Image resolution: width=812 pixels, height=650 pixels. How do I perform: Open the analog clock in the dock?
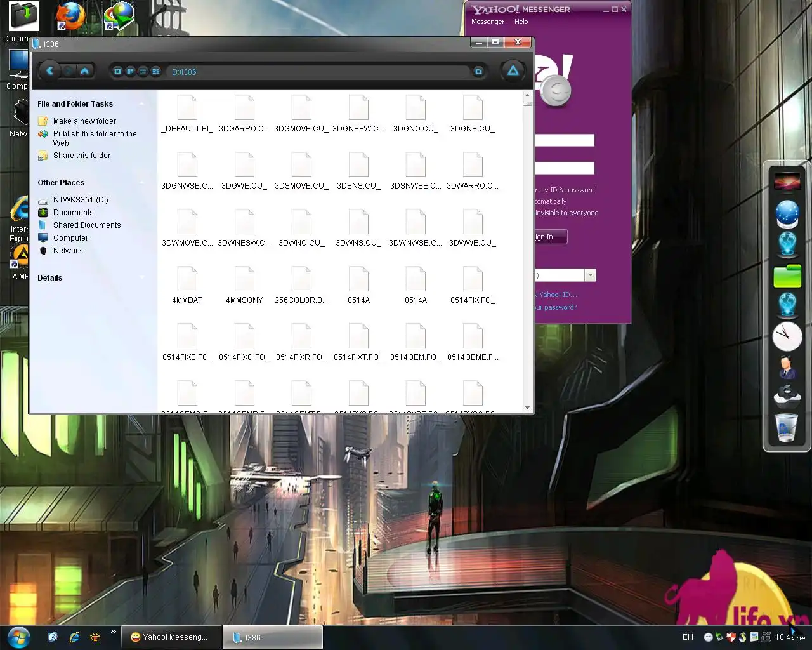787,336
